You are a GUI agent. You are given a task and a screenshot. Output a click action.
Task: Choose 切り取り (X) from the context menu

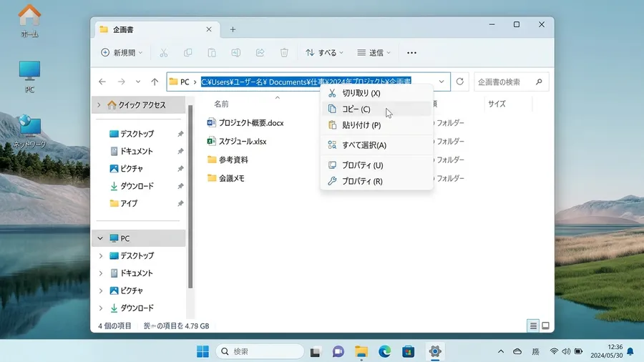pos(376,93)
